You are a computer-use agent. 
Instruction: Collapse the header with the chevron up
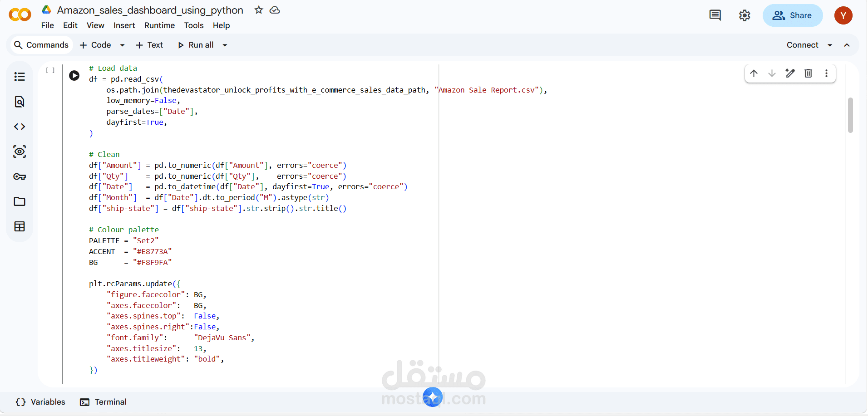[x=847, y=45]
